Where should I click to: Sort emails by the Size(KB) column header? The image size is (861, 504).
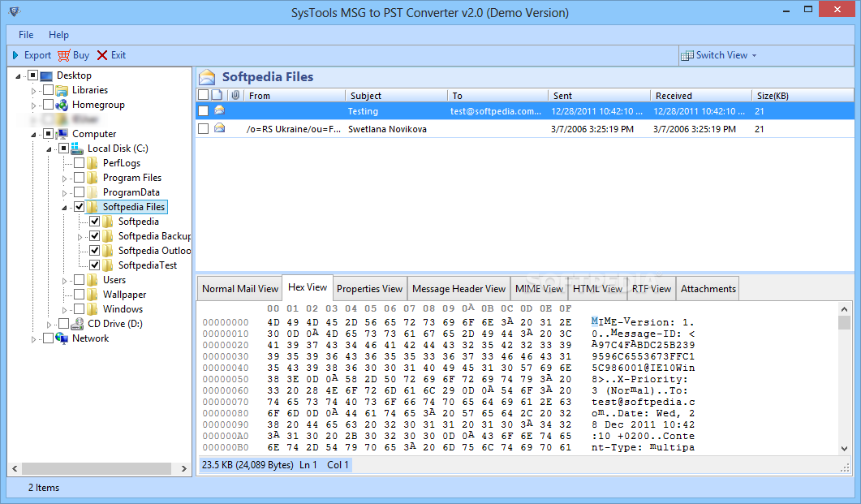(x=803, y=96)
